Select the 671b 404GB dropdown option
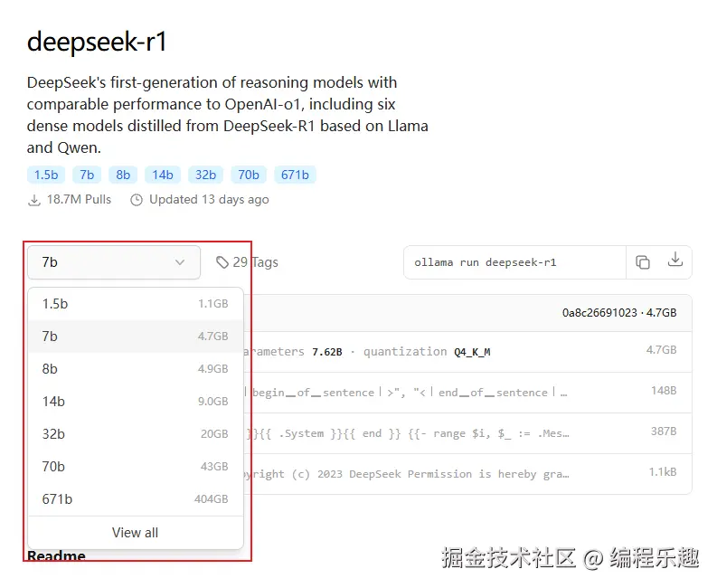 [x=136, y=498]
